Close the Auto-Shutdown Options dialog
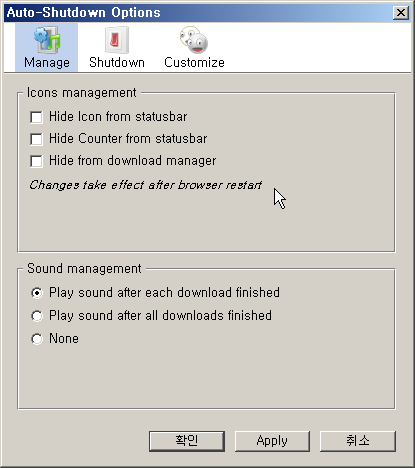This screenshot has height=468, width=415. pos(401,13)
